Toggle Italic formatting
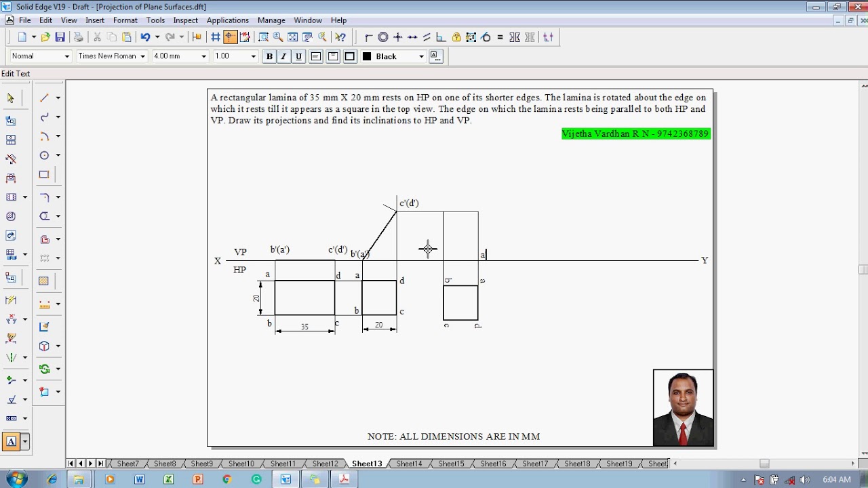Viewport: 868px width, 488px height. tap(283, 56)
